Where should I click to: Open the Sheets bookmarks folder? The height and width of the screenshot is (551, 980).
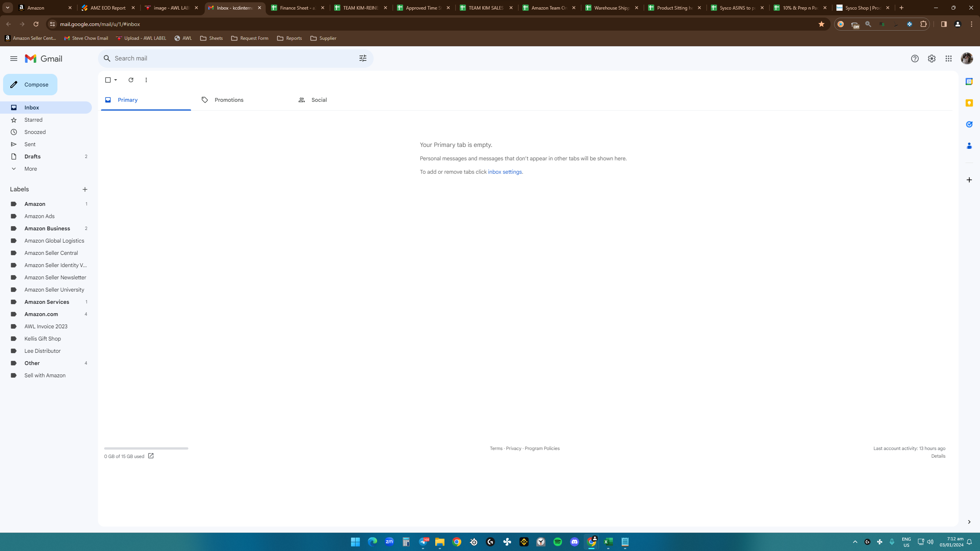tap(211, 38)
